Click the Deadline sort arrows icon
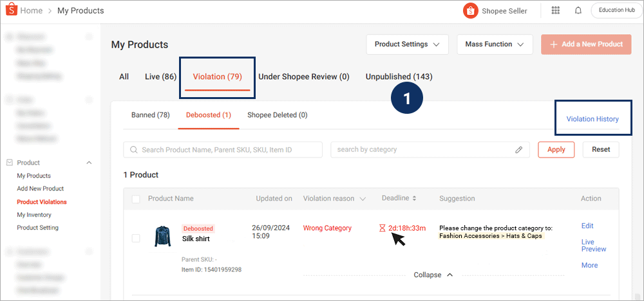644x301 pixels. (x=414, y=199)
